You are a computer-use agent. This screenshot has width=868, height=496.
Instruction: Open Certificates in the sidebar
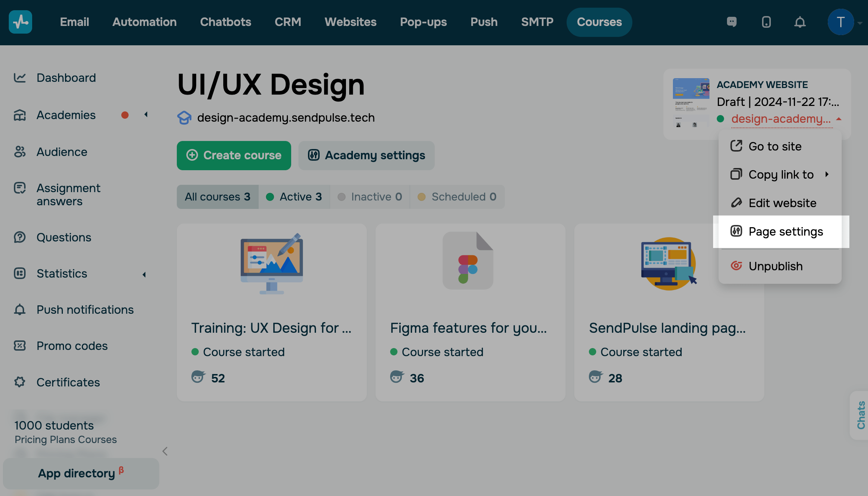pyautogui.click(x=68, y=382)
